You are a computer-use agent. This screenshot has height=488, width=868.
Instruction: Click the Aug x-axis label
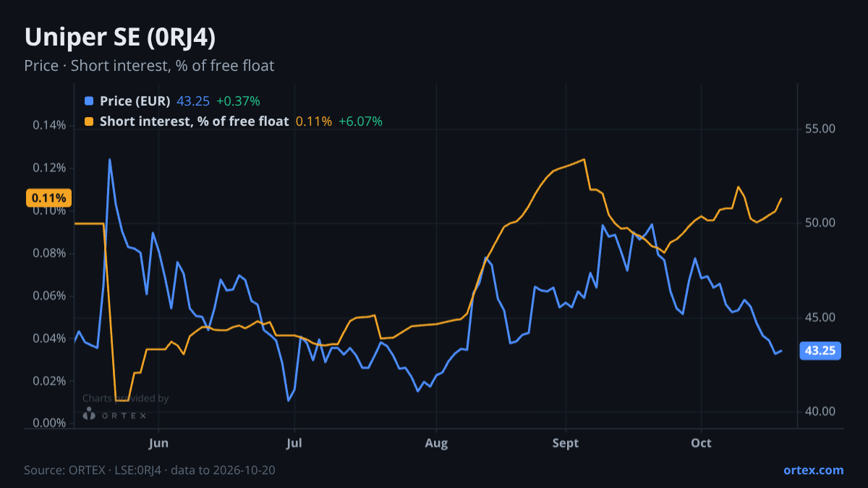(x=436, y=443)
